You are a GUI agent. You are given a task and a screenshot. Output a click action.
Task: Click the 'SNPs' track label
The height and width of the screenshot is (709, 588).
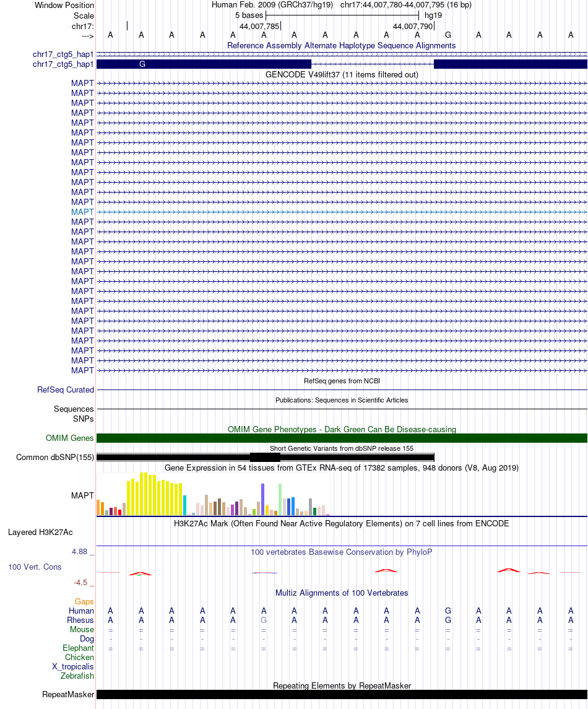[83, 419]
